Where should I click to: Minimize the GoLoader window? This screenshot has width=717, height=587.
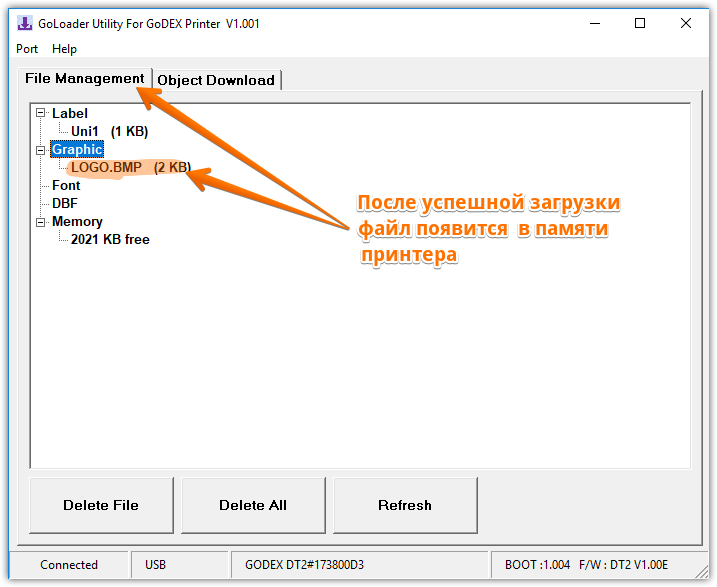click(595, 23)
